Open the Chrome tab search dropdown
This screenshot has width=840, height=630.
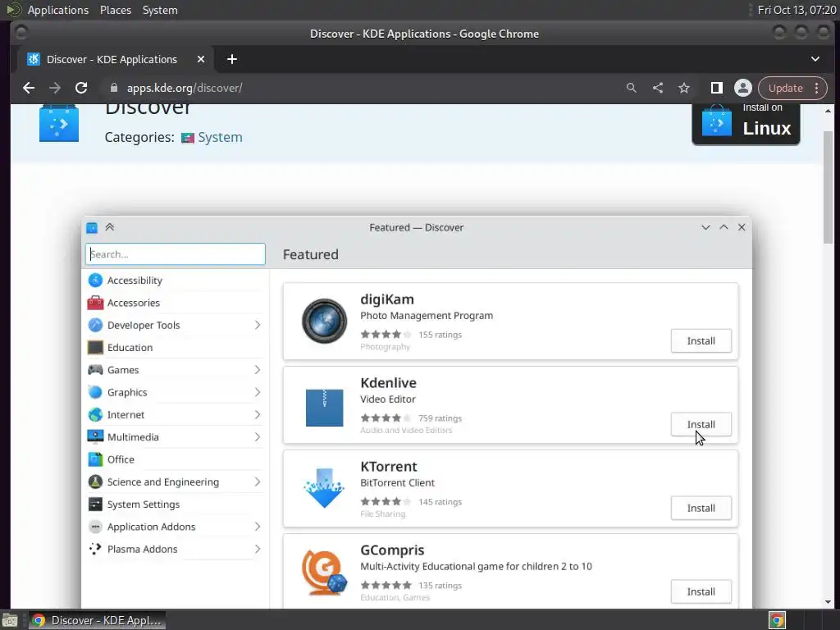(815, 59)
